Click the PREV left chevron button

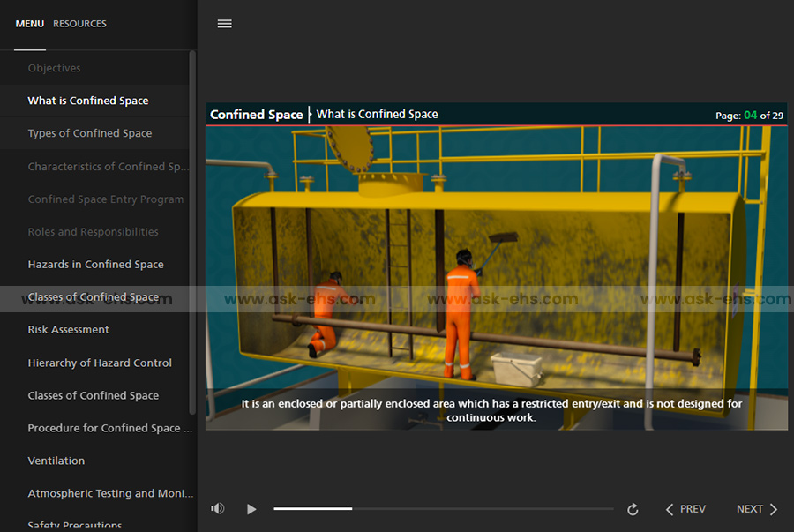(x=685, y=509)
